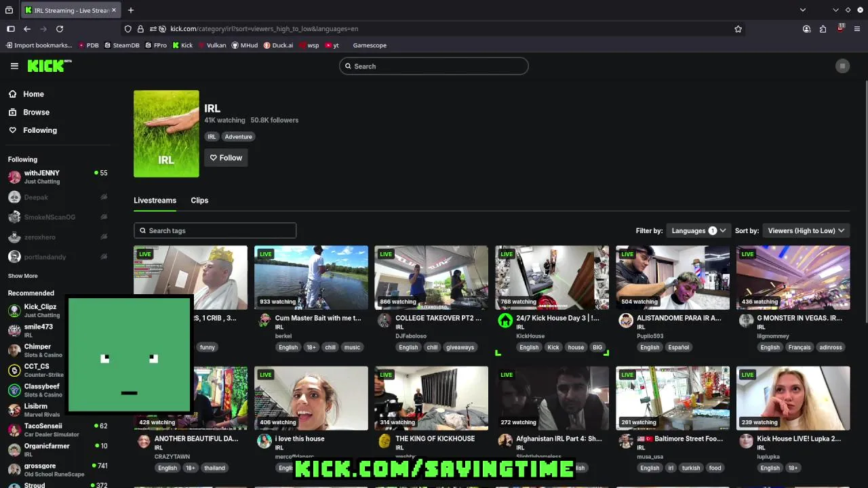Bookmark this page with the star icon

point(738,29)
